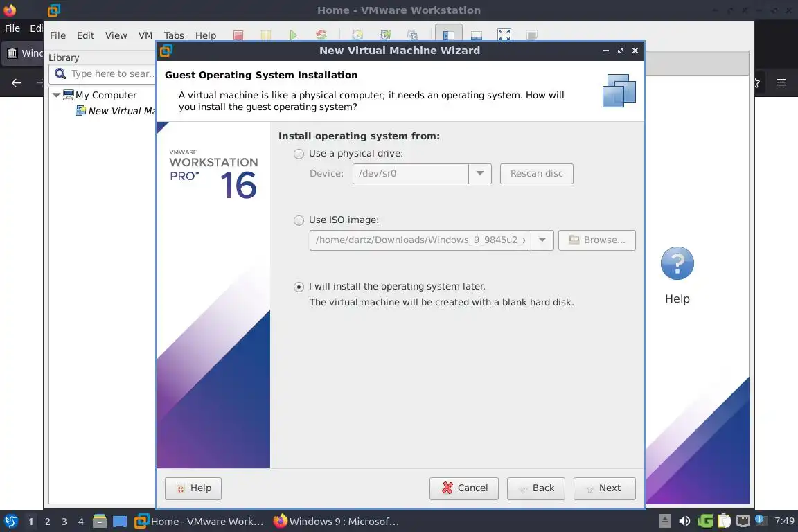Open the VM menu
Viewport: 798px width, 532px height.
click(145, 35)
